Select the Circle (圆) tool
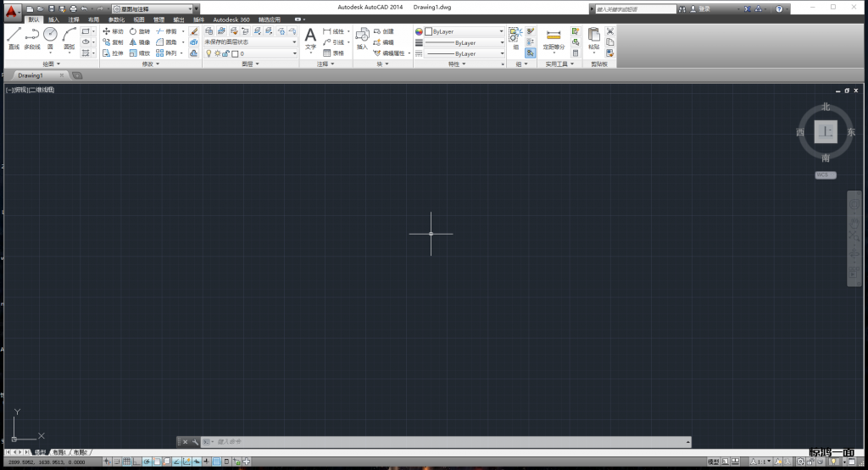The image size is (868, 470). (x=50, y=36)
